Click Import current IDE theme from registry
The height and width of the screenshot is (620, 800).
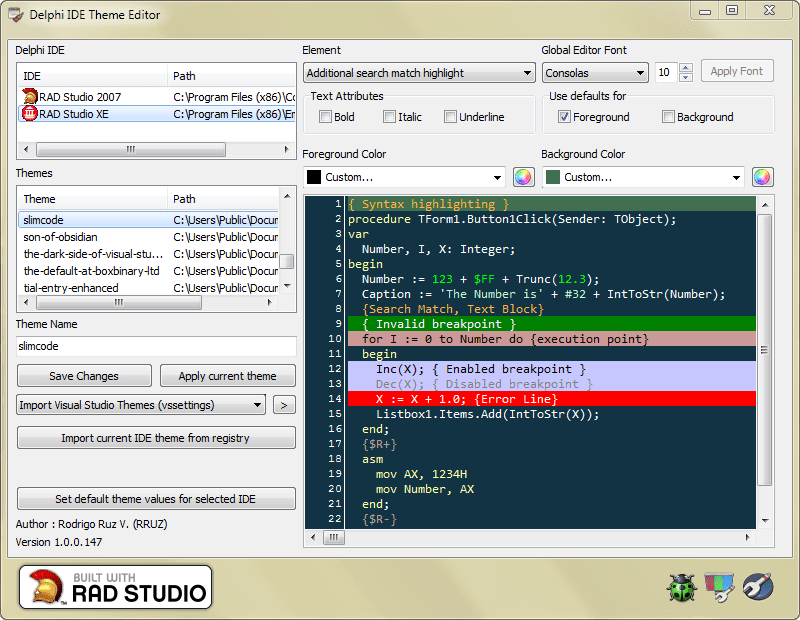click(x=156, y=438)
